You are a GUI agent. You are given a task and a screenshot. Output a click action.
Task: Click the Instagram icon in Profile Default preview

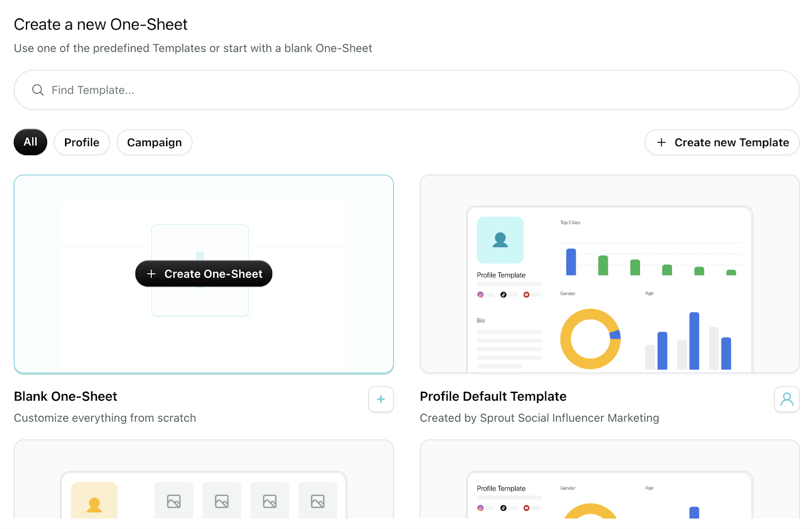[x=480, y=295]
